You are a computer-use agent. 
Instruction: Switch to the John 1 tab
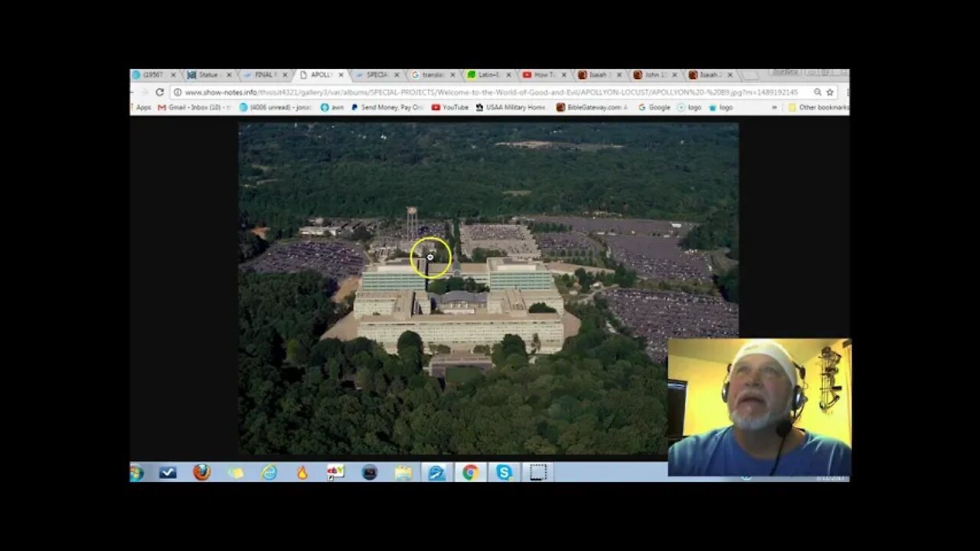click(x=655, y=75)
